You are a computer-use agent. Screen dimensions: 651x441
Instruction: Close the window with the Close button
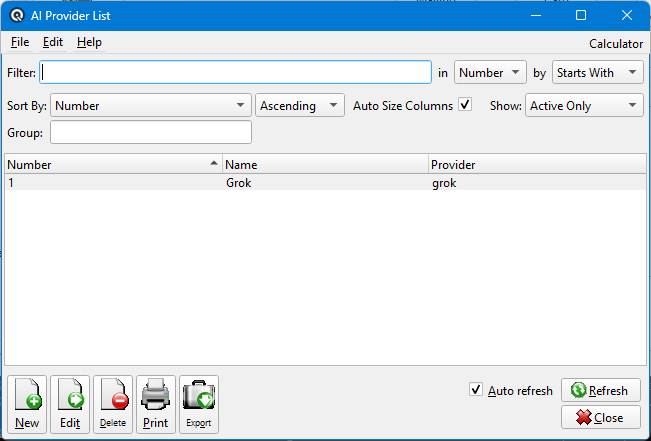point(601,417)
